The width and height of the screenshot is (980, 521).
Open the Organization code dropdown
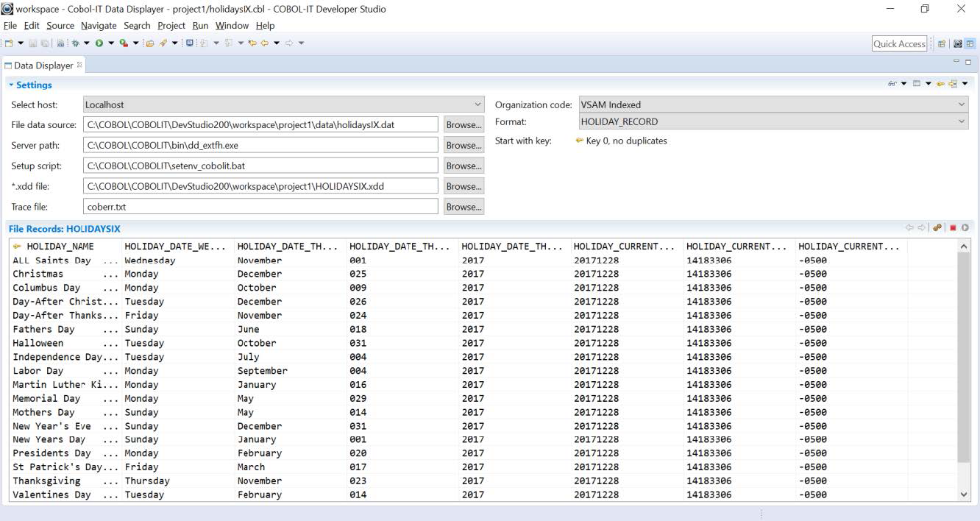[961, 104]
